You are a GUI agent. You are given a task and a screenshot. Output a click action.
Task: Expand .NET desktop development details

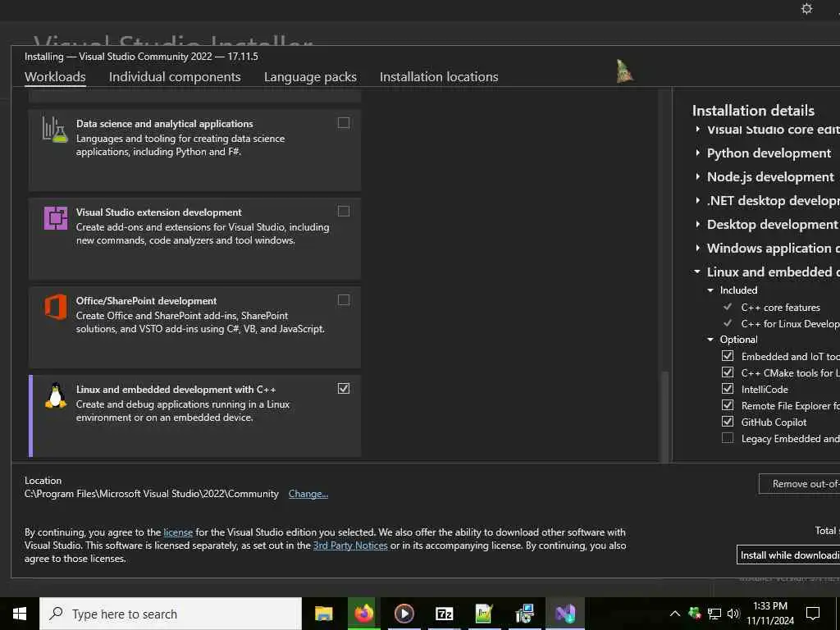point(697,200)
